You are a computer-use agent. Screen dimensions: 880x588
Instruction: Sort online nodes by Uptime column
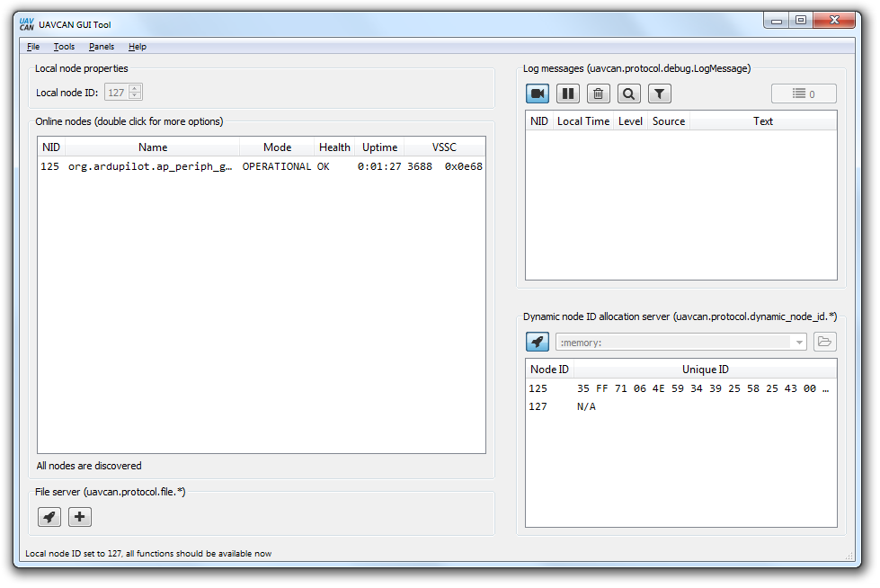point(379,147)
